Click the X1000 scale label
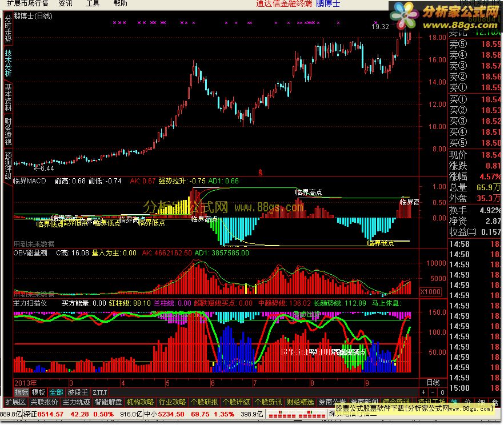The image size is (504, 425). click(x=431, y=292)
